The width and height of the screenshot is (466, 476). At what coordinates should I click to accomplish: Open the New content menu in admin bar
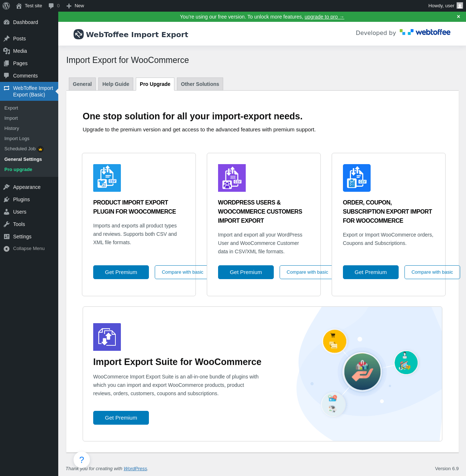pos(75,6)
